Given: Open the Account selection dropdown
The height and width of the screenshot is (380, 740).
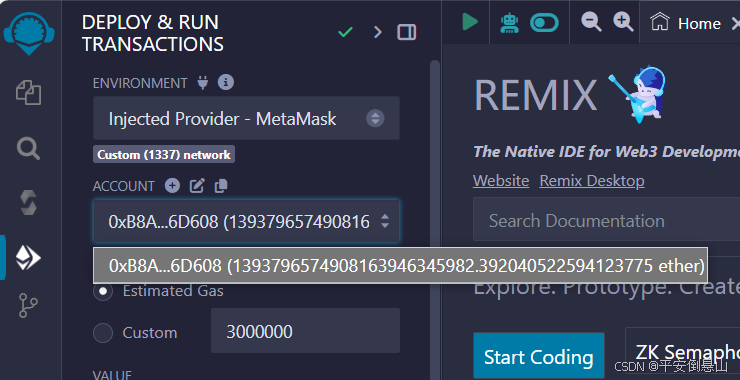Looking at the screenshot, I should click(246, 221).
